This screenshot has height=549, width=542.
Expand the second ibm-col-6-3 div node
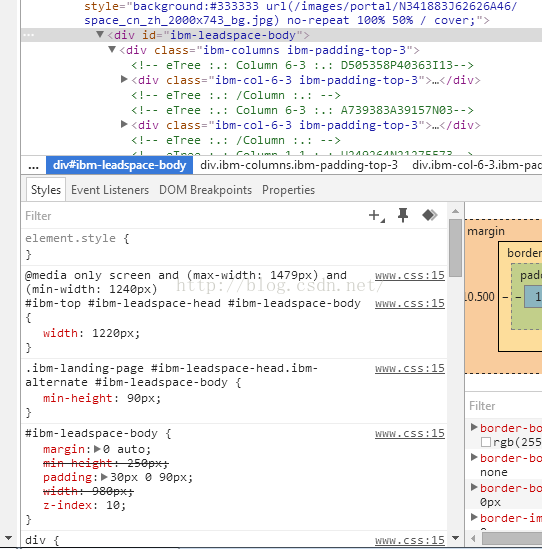(x=124, y=124)
